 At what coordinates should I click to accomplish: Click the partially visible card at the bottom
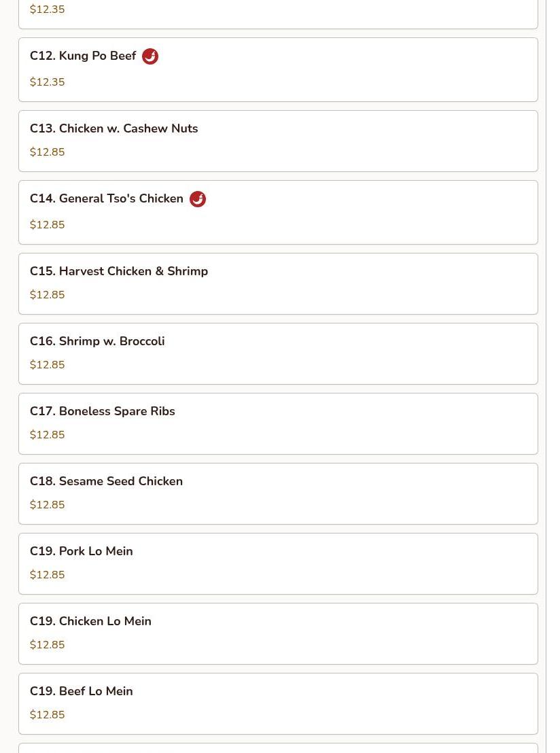click(278, 750)
